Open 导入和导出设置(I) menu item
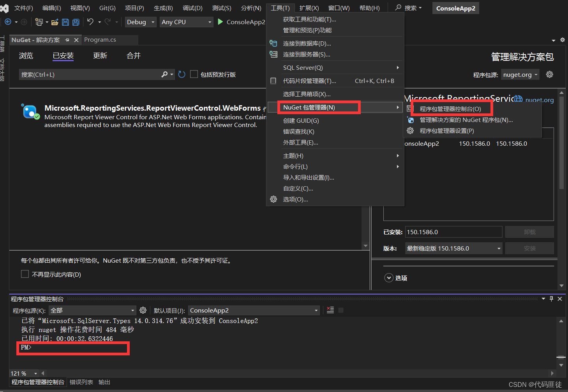Screen dimensions: 568x392 pyautogui.click(x=335, y=177)
